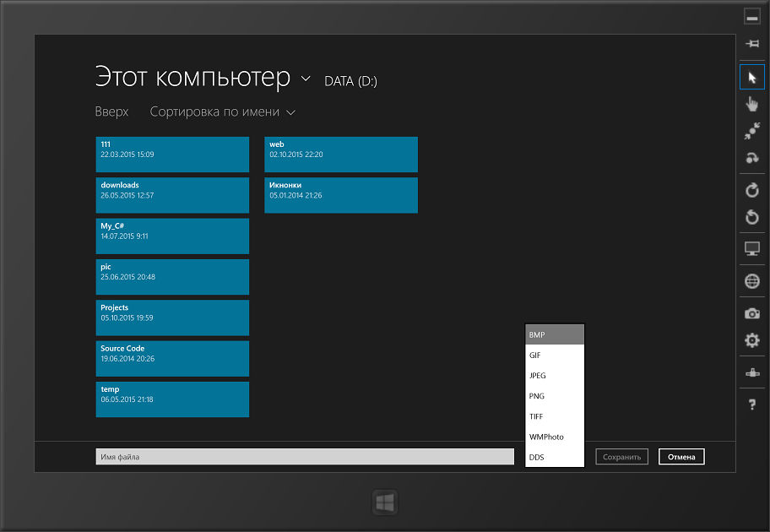Select DDS file format
Screen dimensions: 770x532
pyautogui.click(x=555, y=457)
